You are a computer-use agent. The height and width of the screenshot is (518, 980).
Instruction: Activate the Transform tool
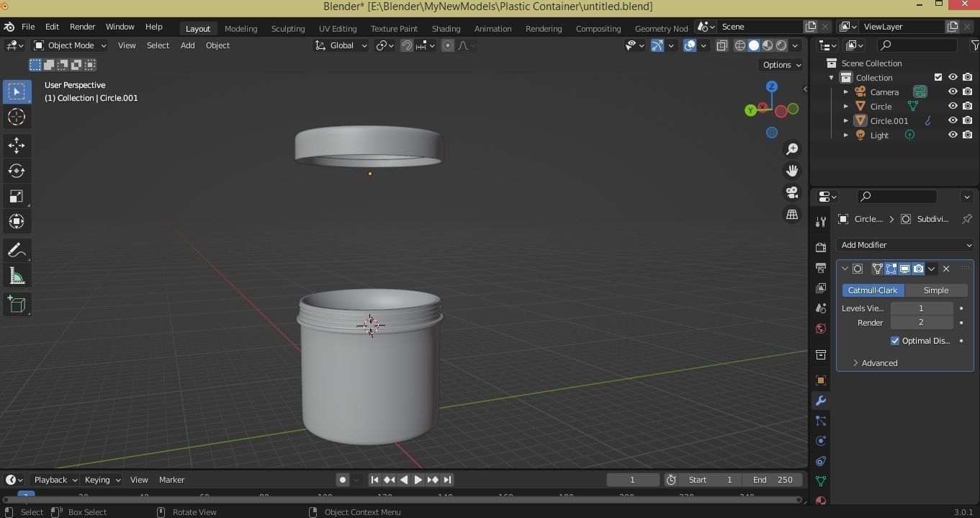(17, 221)
